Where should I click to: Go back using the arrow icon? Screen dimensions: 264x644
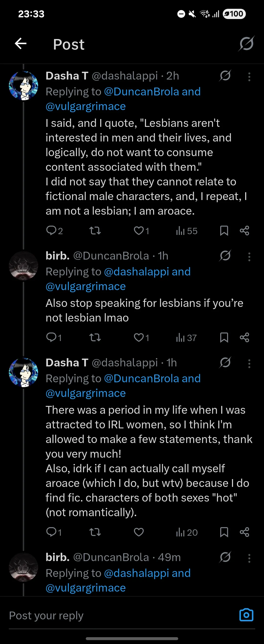pos(21,44)
